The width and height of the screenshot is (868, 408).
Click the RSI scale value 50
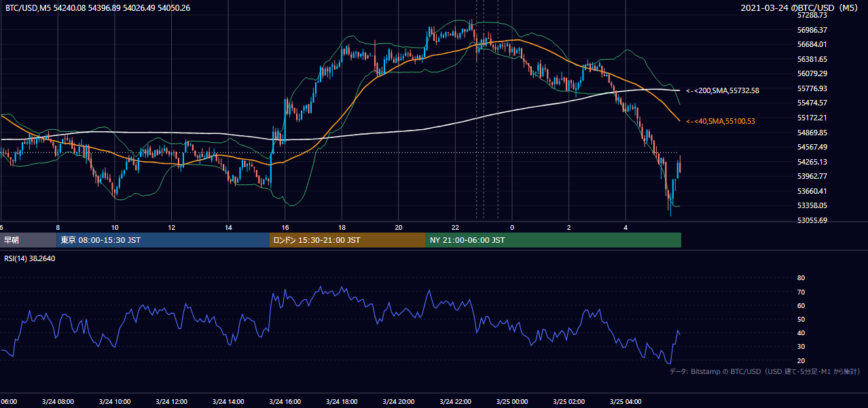pyautogui.click(x=801, y=319)
